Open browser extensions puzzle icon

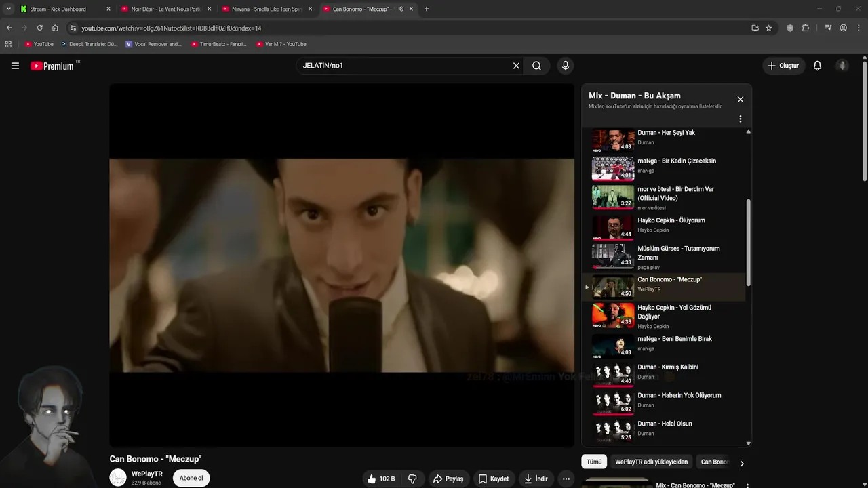click(806, 28)
